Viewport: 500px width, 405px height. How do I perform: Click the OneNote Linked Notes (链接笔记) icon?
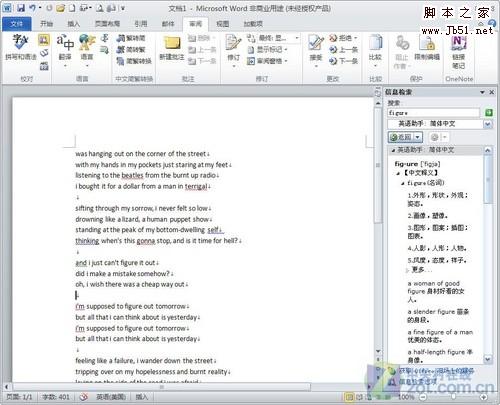click(x=459, y=43)
